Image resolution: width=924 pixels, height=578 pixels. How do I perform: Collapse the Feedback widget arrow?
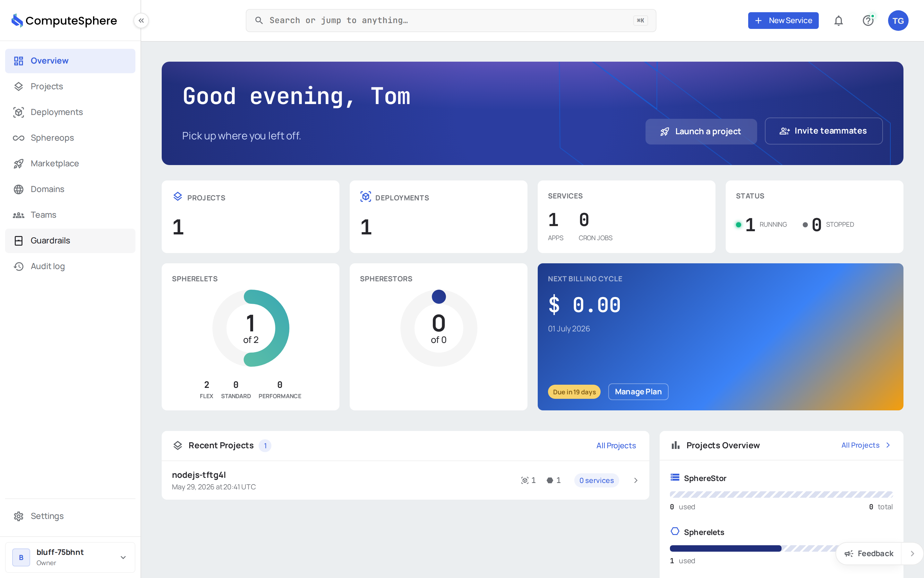coord(912,554)
